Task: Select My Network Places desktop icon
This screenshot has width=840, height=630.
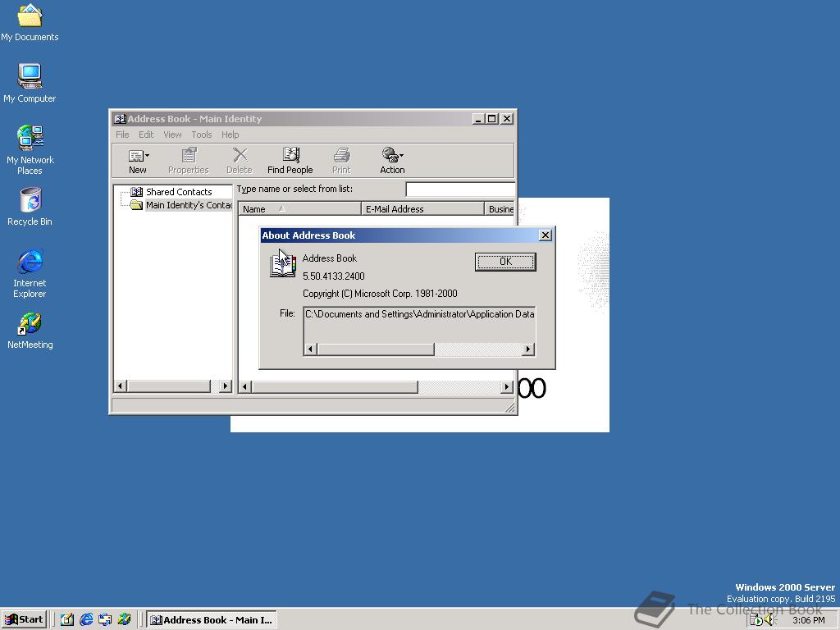Action: click(x=30, y=150)
